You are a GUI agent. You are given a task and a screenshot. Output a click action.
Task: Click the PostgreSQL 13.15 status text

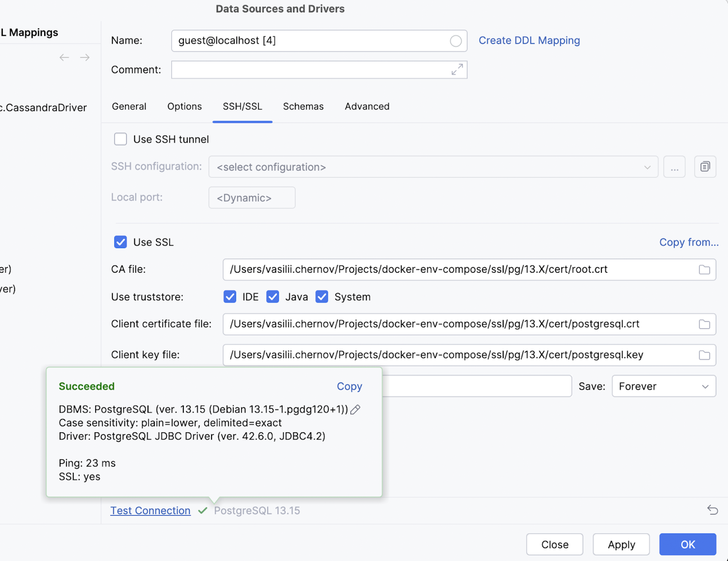257,511
